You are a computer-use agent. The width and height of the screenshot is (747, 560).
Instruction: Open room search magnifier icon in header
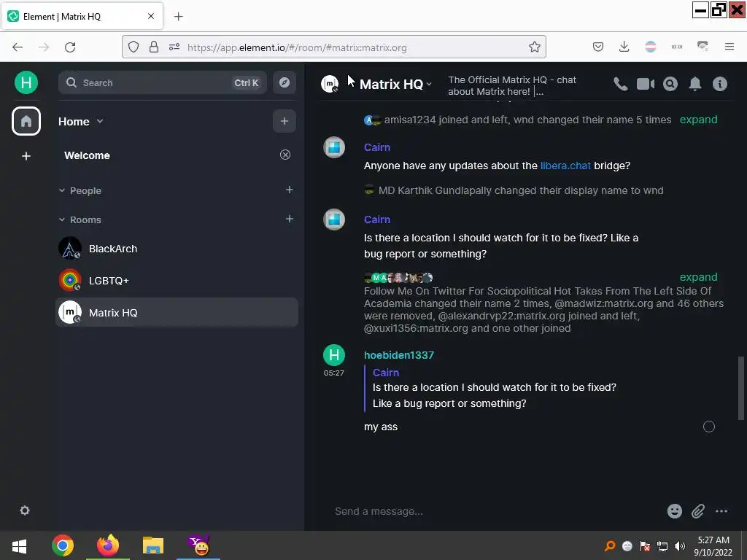pos(670,84)
